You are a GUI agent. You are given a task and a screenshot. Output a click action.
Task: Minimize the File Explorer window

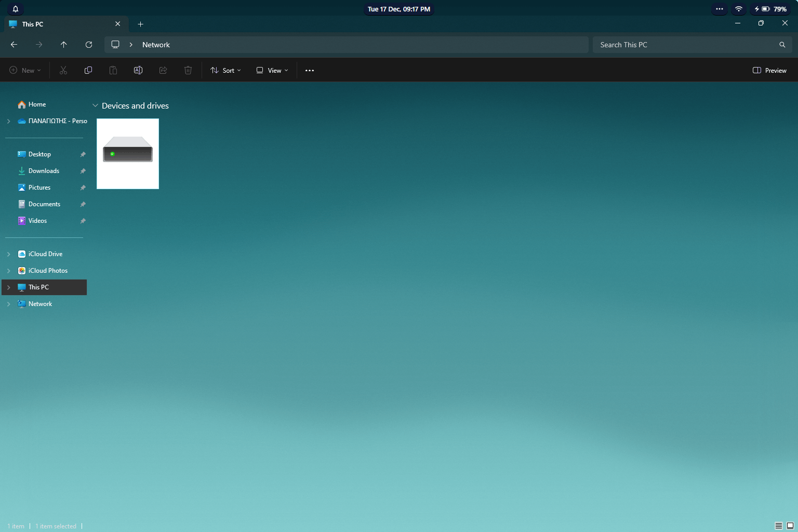(737, 23)
